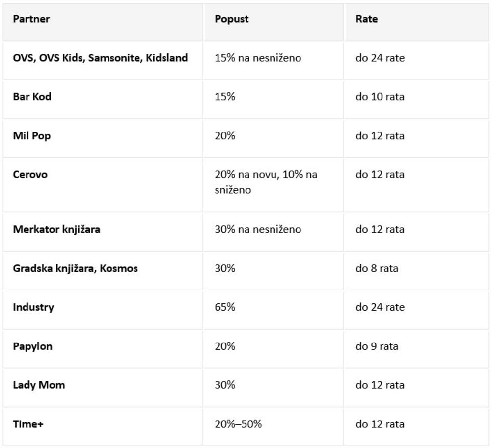
Task: Click the 15% na nesniženo cell
Action: pyautogui.click(x=258, y=58)
